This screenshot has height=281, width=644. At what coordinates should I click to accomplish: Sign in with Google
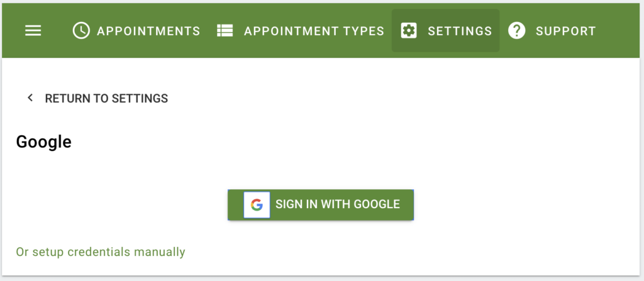coord(321,204)
